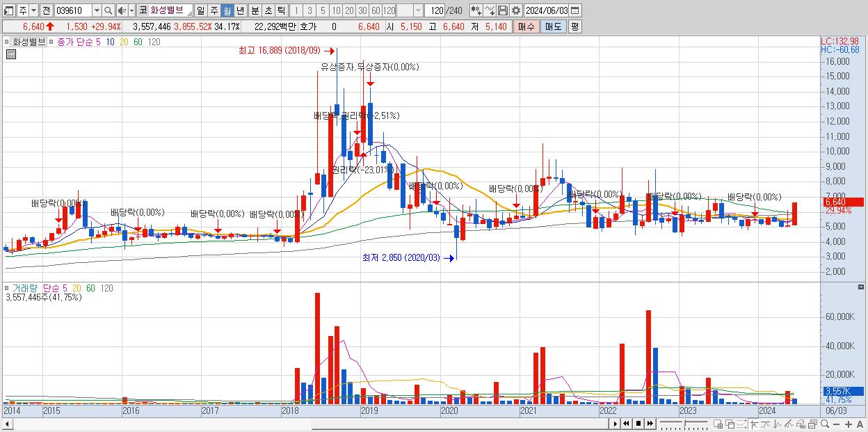
Task: Open chart settings gear icon
Action: [x=516, y=10]
